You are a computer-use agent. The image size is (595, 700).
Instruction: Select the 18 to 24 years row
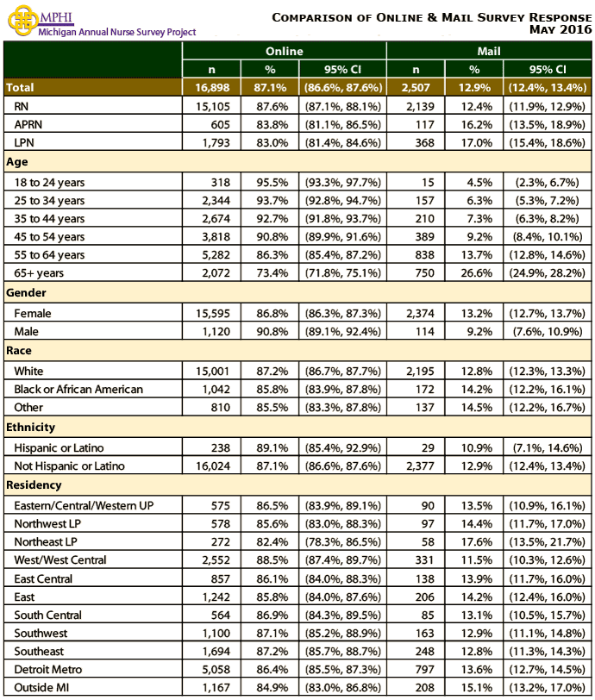tap(297, 182)
